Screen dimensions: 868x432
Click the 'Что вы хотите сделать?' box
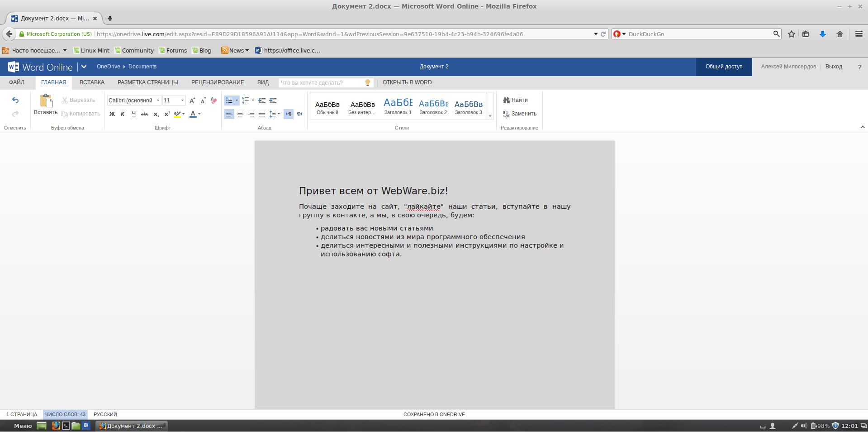[x=326, y=82]
